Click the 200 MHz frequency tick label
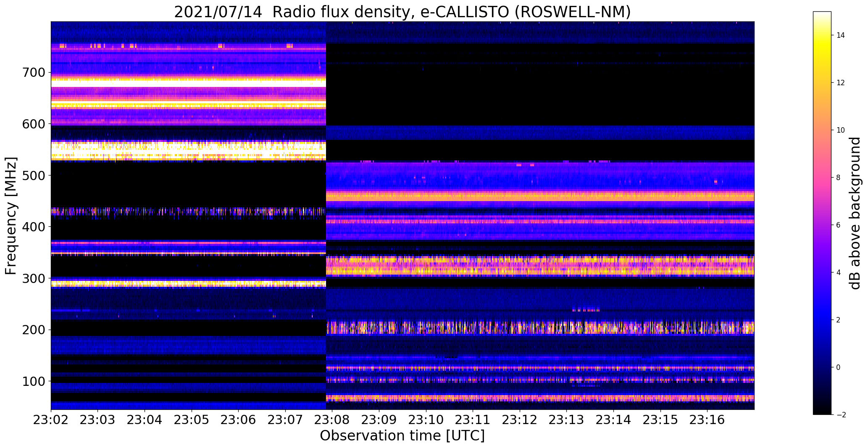The height and width of the screenshot is (448, 868). (33, 330)
